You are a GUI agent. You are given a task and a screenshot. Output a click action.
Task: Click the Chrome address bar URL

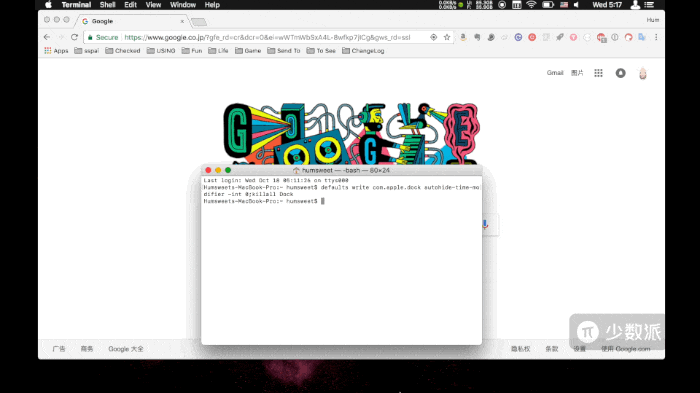(267, 37)
